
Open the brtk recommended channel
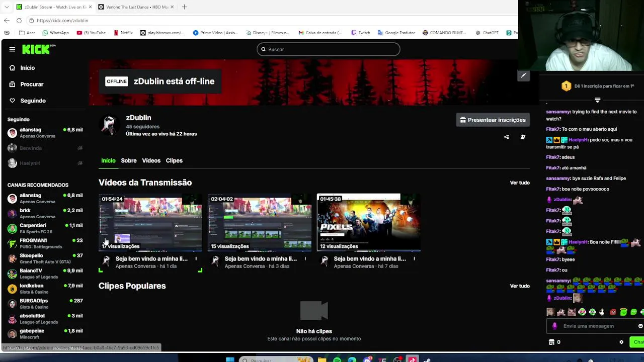click(x=45, y=213)
